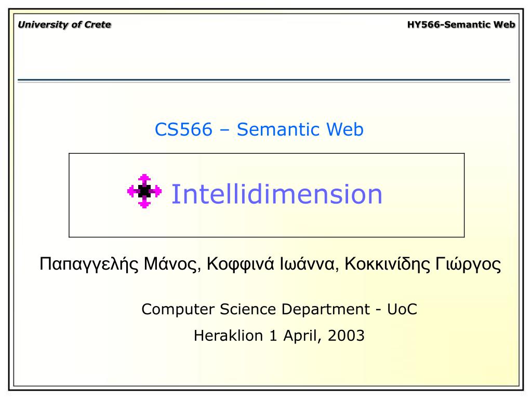The height and width of the screenshot is (399, 532).
Task: Click the word 'Heraklion' in the date line
Action: [x=229, y=336]
